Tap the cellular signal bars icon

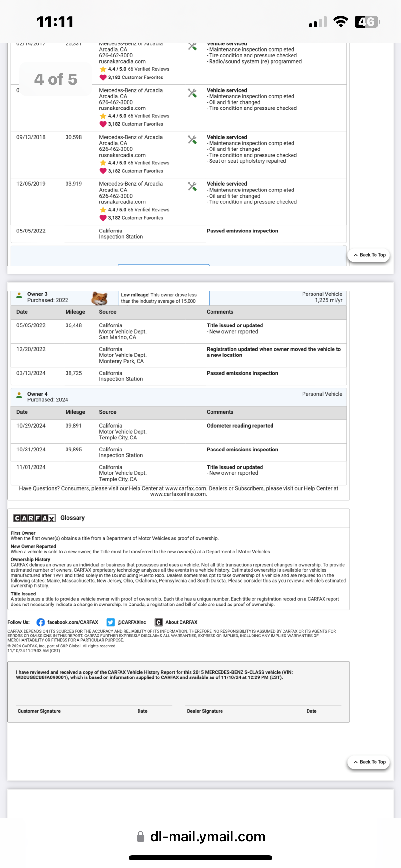[x=318, y=22]
